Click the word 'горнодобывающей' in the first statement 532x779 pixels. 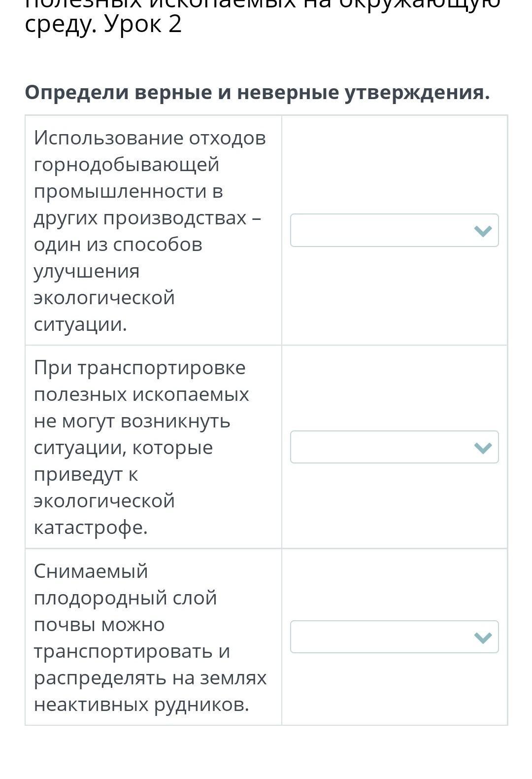tap(127, 164)
